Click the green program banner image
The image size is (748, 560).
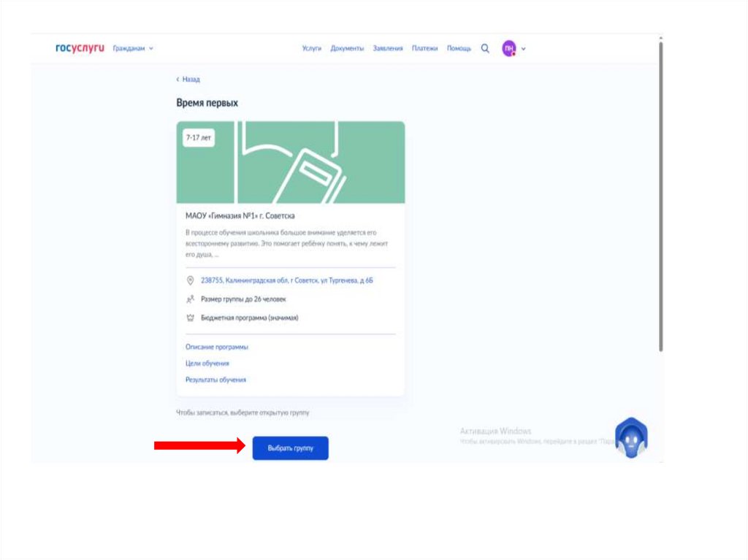point(291,162)
